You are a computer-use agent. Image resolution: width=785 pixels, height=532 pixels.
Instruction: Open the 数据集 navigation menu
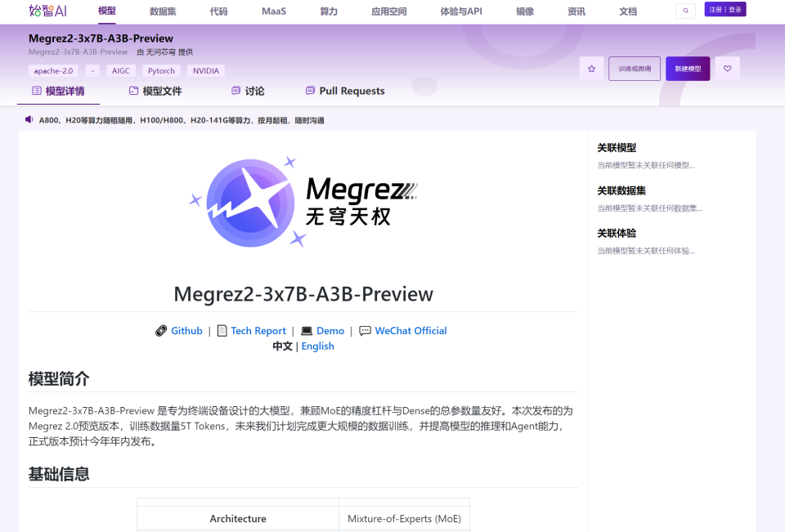tap(163, 11)
